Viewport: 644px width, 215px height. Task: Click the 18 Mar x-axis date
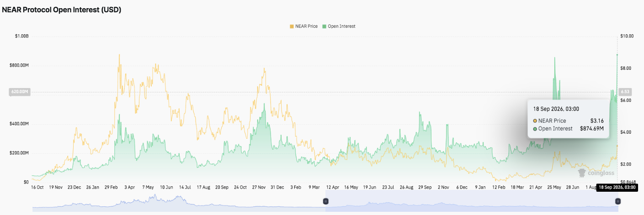pyautogui.click(x=517, y=187)
